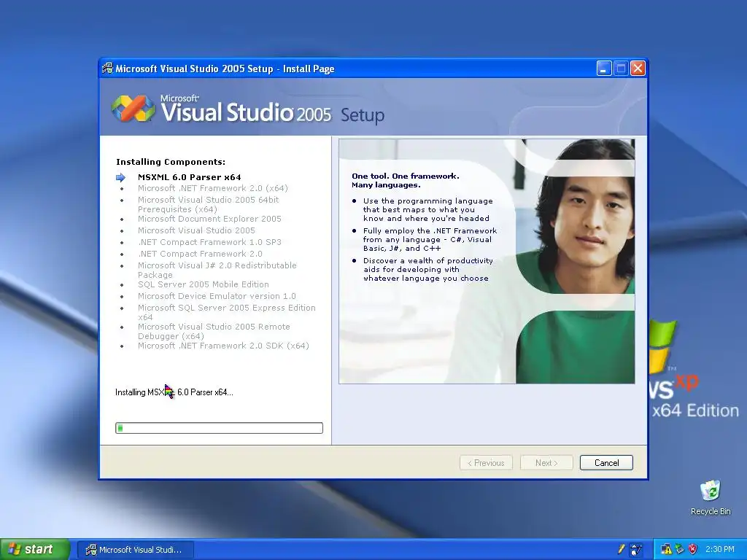Open the Recycle Bin desktop icon
The height and width of the screenshot is (560, 747).
pos(711,498)
